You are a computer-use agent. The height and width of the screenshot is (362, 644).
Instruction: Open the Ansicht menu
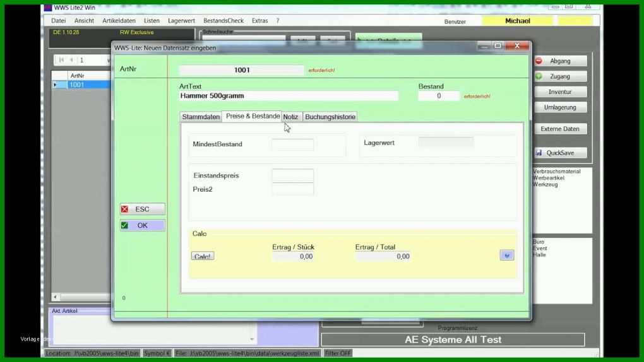coord(84,21)
